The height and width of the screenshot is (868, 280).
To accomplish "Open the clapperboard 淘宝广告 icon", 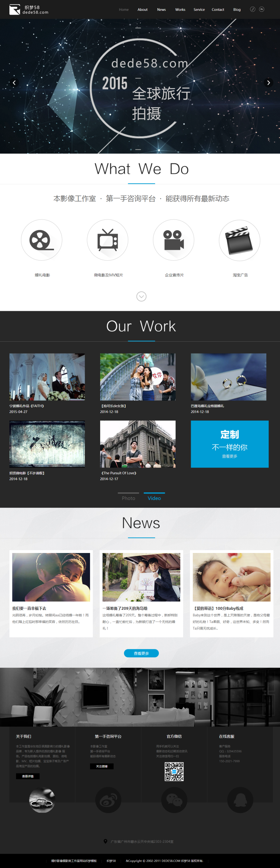I will pos(239,240).
